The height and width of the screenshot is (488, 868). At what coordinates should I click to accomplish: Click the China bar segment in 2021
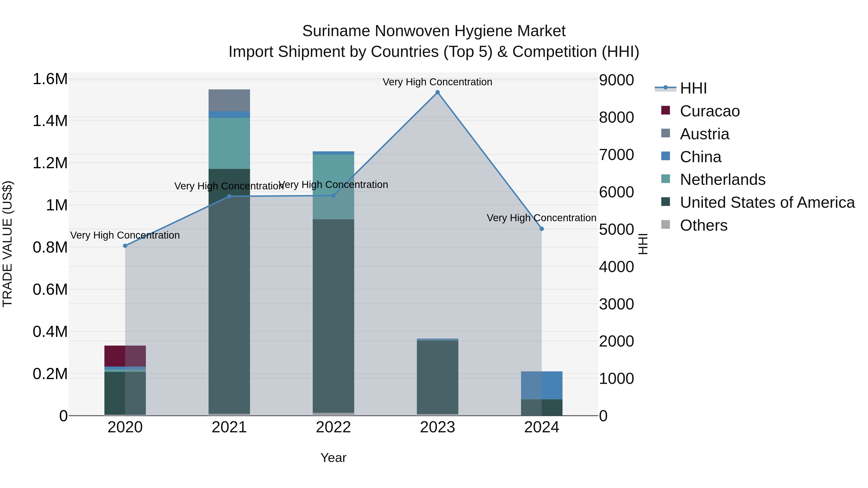tap(229, 114)
